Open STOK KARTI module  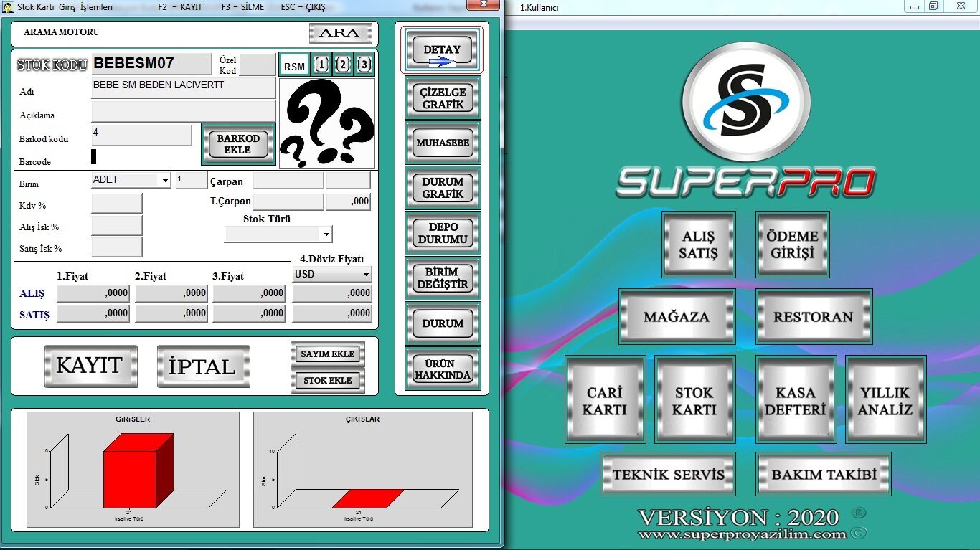point(694,399)
